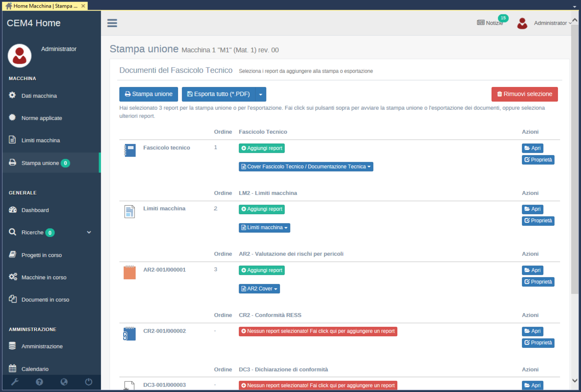Click the power logout icon
This screenshot has width=581, height=392.
[89, 382]
